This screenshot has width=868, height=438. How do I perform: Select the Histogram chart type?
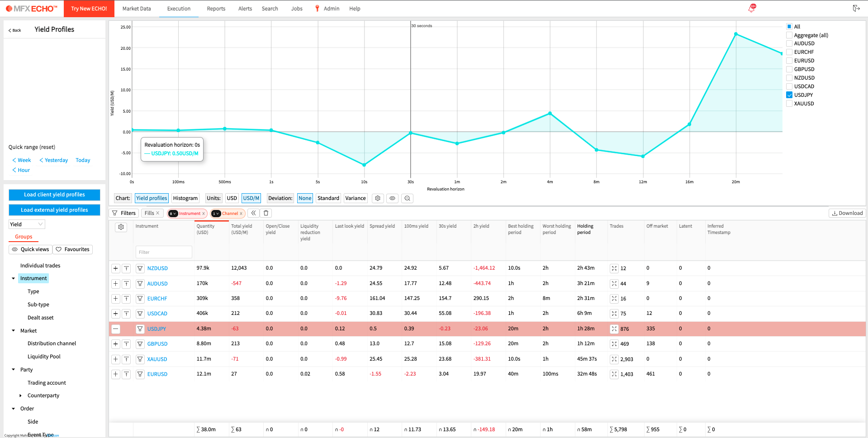185,198
